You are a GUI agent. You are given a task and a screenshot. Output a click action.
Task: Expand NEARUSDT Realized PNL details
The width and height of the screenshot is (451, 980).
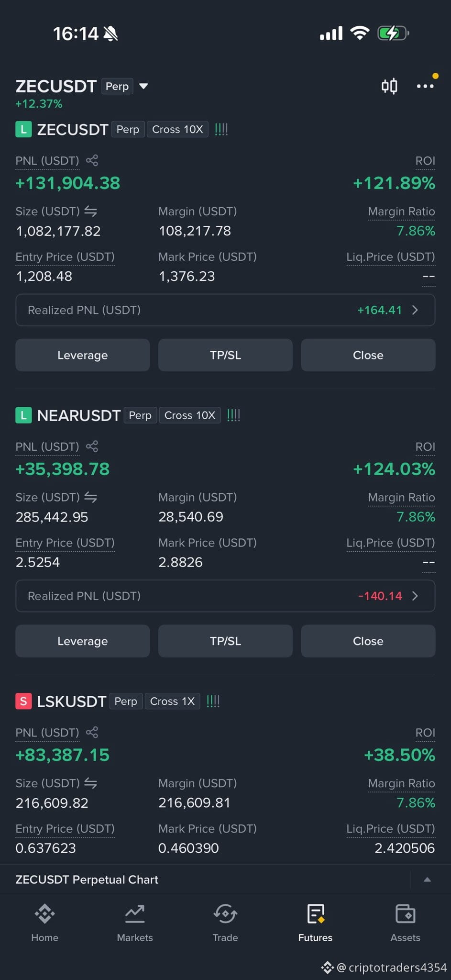point(225,596)
